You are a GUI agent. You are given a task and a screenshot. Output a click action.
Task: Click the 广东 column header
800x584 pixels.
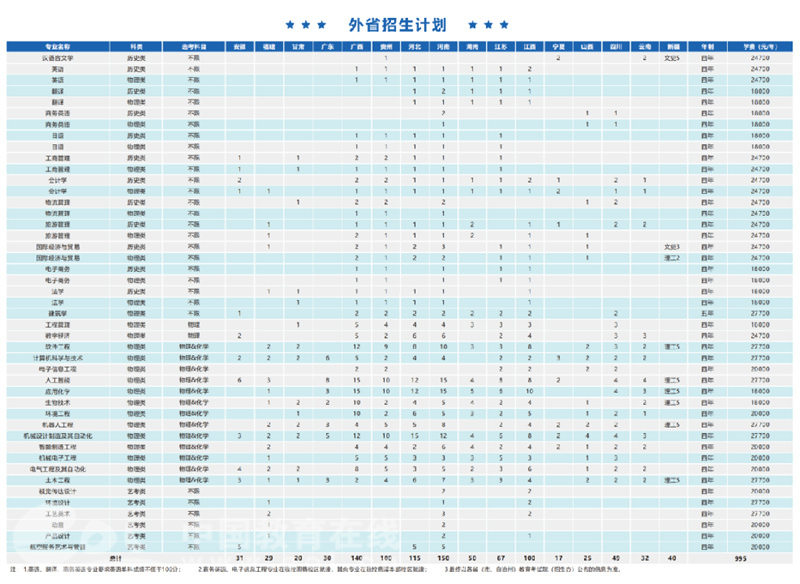point(328,47)
